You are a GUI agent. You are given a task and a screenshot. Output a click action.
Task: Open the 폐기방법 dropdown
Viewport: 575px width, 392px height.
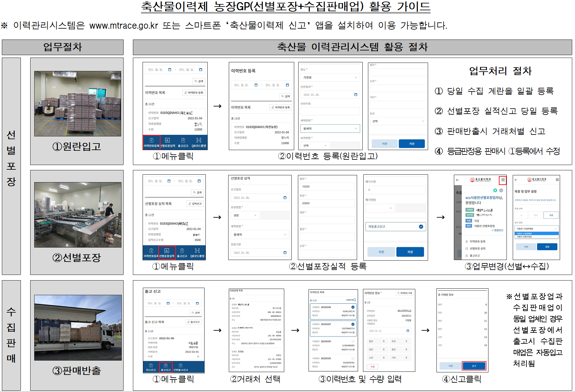point(380,208)
